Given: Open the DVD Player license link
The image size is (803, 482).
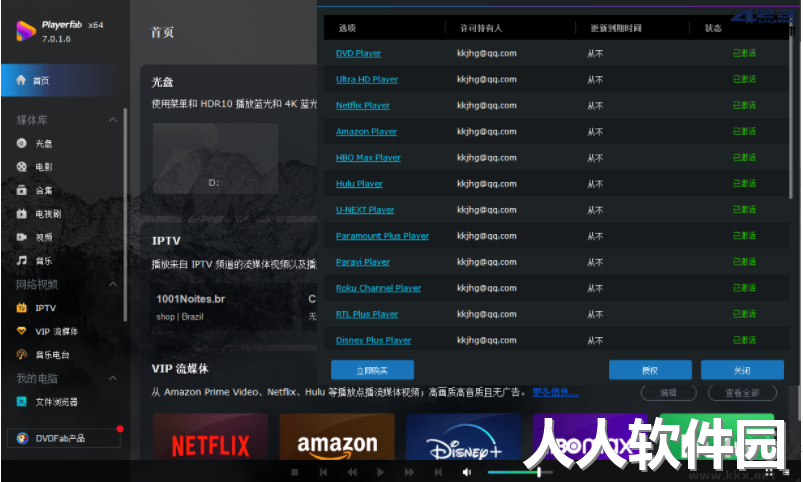Looking at the screenshot, I should point(358,53).
